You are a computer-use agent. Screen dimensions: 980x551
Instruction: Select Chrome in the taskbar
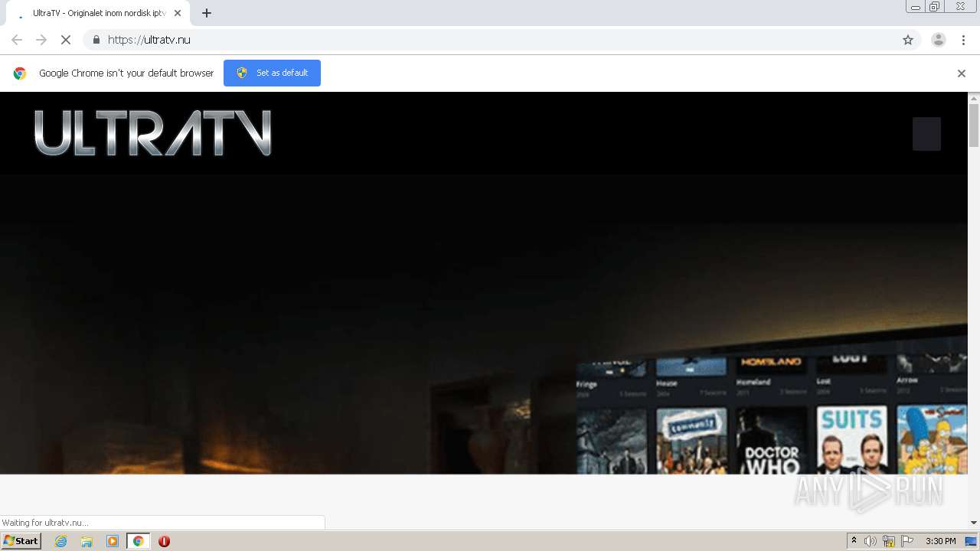138,541
